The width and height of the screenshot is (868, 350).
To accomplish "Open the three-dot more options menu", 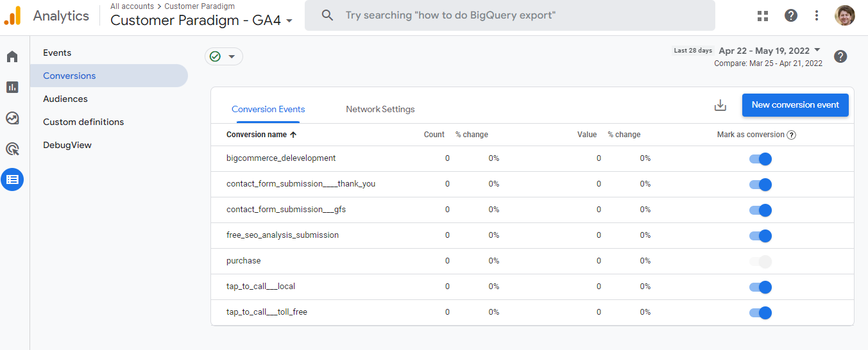I will click(817, 16).
